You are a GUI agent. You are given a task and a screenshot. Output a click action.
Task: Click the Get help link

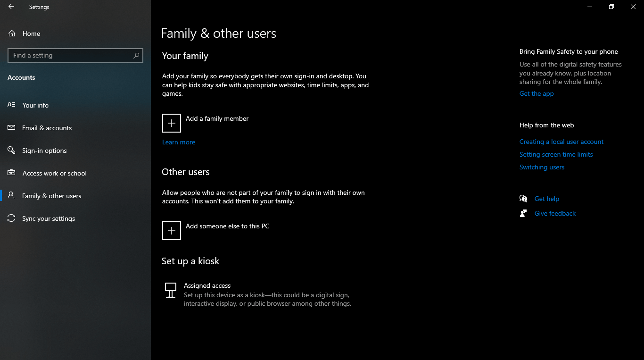(x=546, y=199)
